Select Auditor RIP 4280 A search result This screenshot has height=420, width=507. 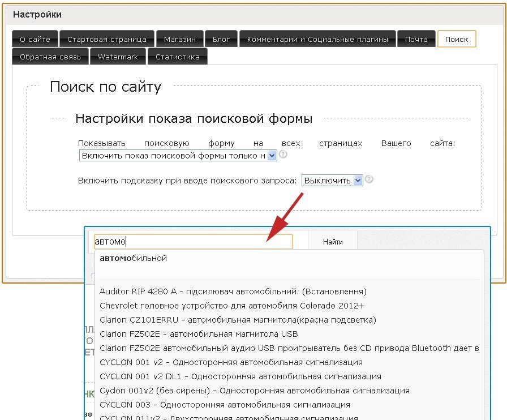(233, 292)
